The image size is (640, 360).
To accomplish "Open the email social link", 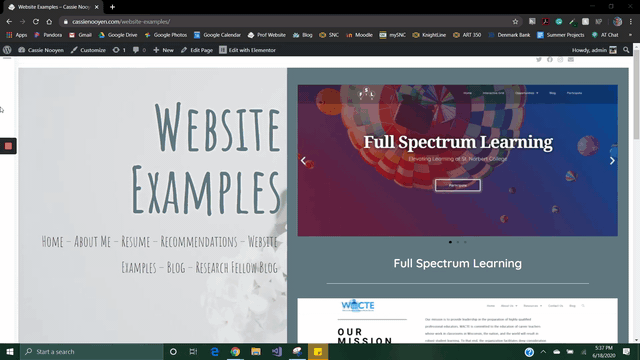I will (571, 60).
